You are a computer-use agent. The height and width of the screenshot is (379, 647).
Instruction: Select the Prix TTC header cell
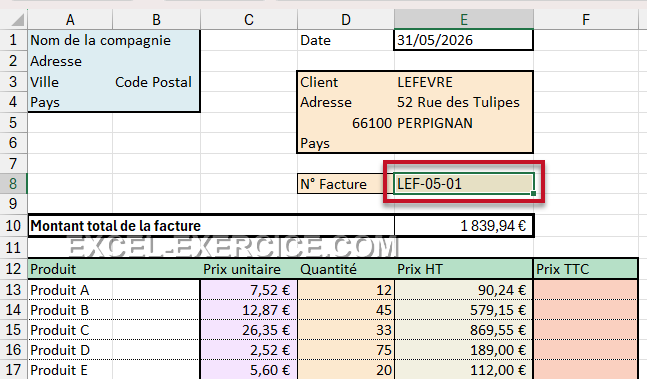(586, 269)
